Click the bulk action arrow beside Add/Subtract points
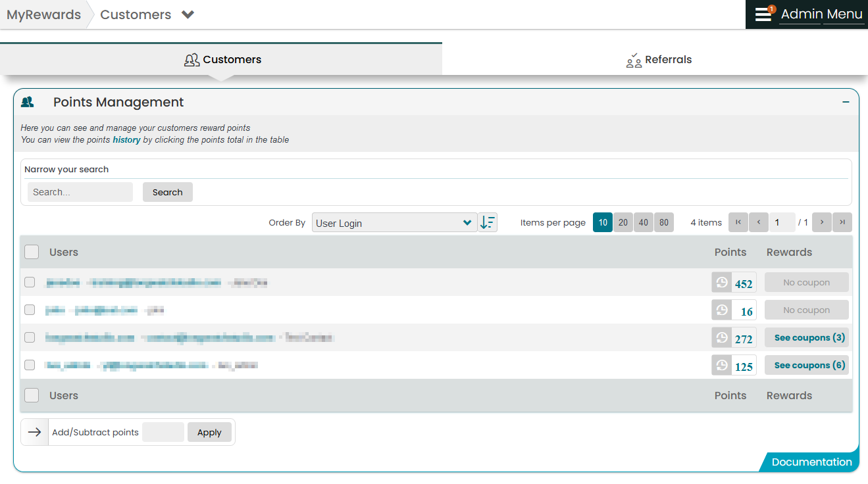This screenshot has height=484, width=868. pyautogui.click(x=34, y=432)
